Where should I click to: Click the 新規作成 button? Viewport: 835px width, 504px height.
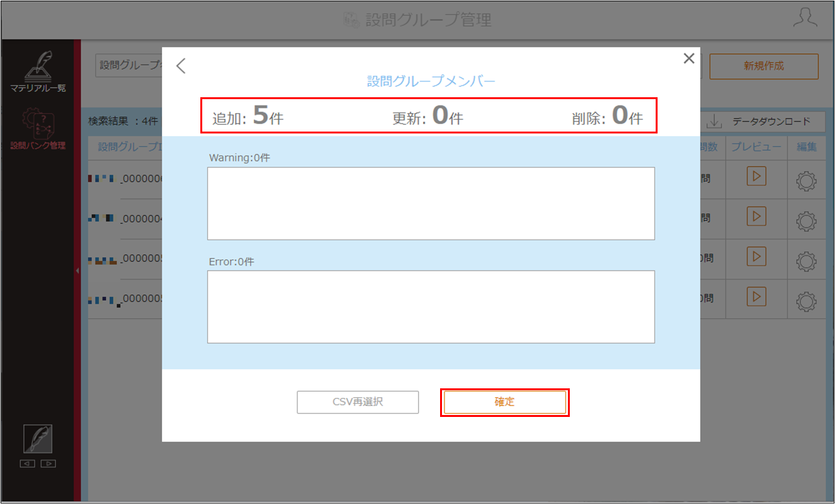coord(764,66)
